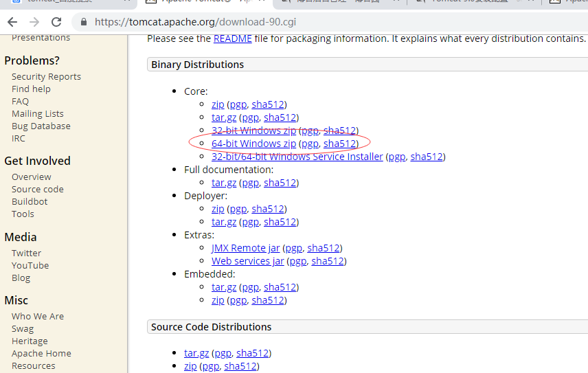The height and width of the screenshot is (373, 588).
Task: Open sha512 for 32-bit Windows zip
Action: (340, 131)
